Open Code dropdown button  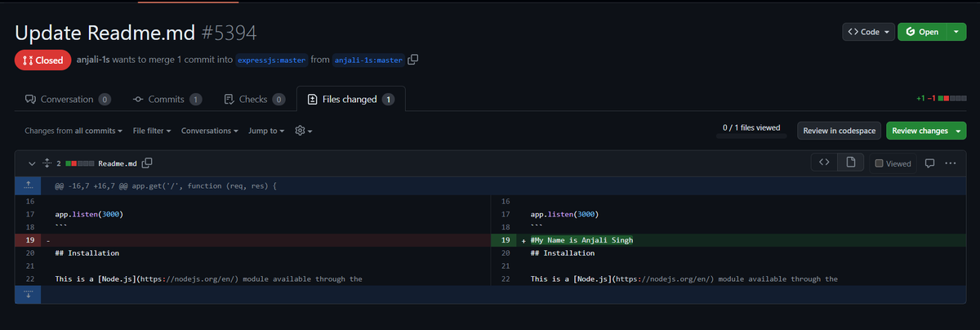click(x=868, y=32)
